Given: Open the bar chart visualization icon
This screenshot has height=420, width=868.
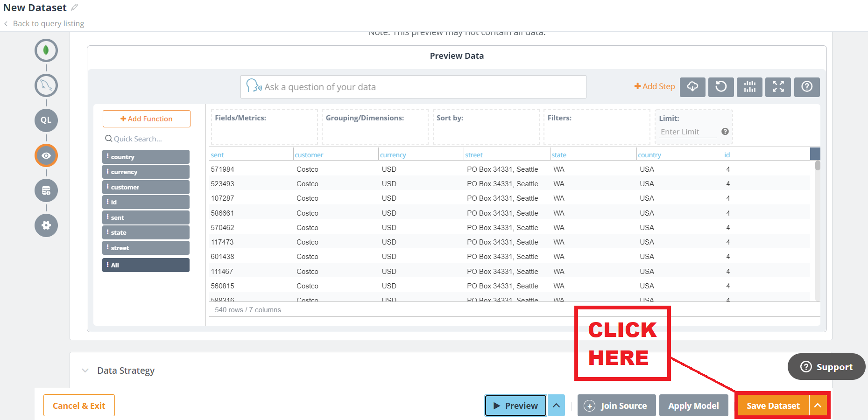Looking at the screenshot, I should click(x=749, y=87).
